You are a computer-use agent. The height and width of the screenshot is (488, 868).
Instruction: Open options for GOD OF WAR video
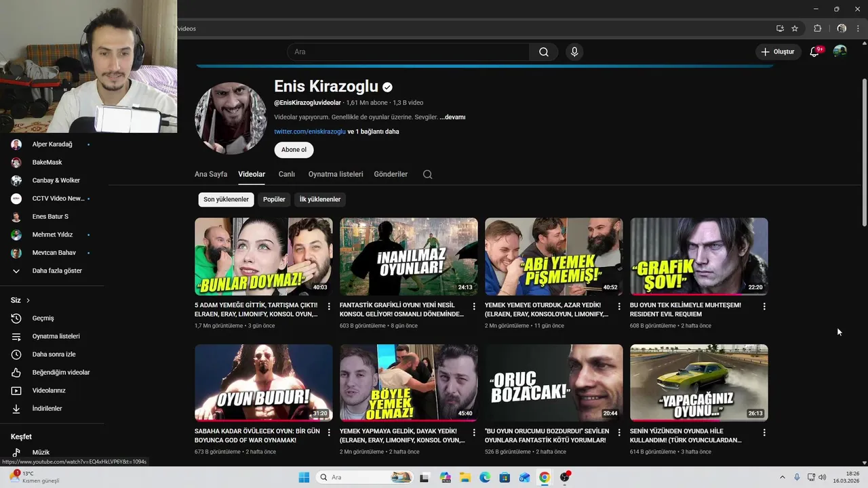(329, 432)
